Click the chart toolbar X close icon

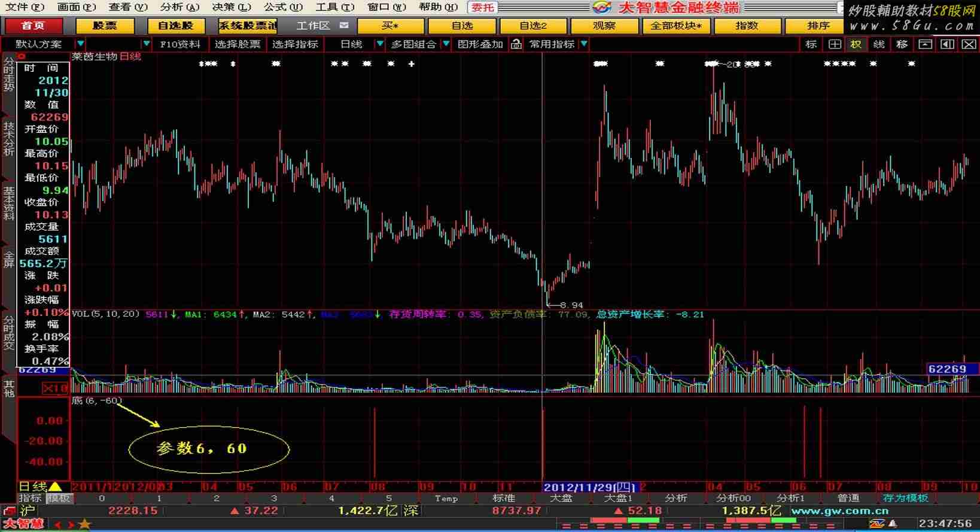[969, 44]
